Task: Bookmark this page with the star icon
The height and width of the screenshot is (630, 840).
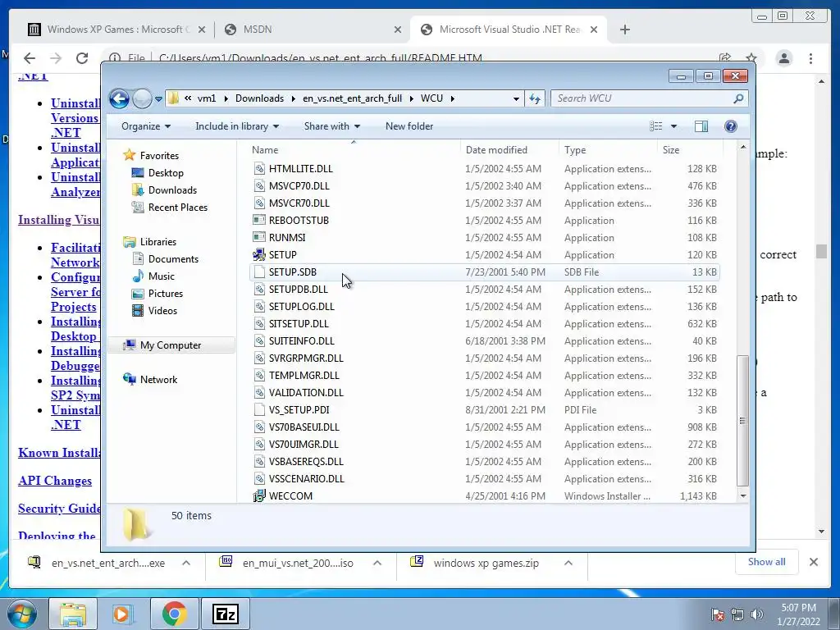Action: tap(751, 58)
